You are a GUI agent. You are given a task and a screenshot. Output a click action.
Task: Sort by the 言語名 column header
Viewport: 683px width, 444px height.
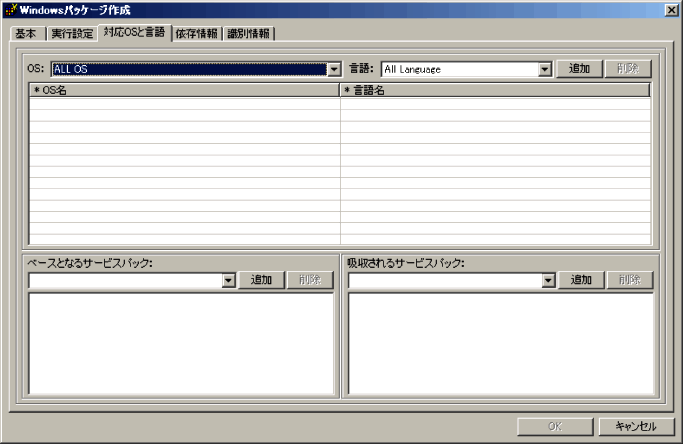click(x=495, y=90)
